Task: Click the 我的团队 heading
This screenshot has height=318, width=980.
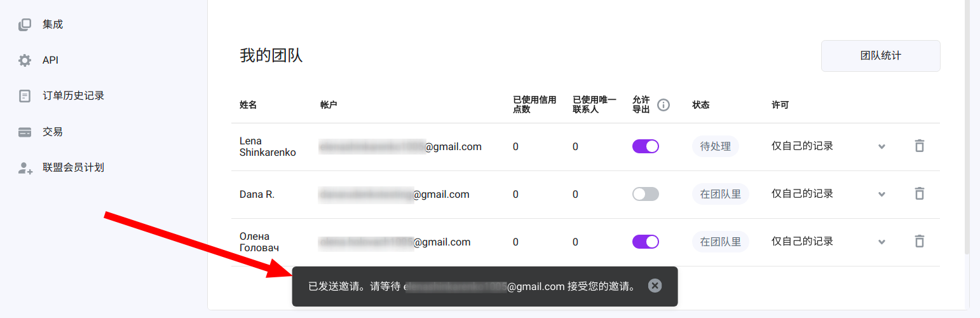Action: click(x=271, y=55)
